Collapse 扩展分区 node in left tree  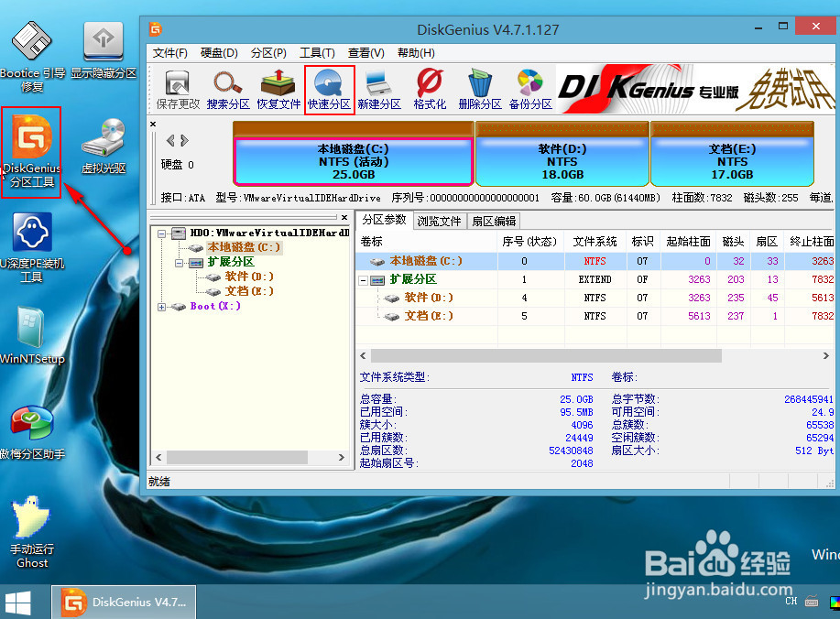click(179, 263)
